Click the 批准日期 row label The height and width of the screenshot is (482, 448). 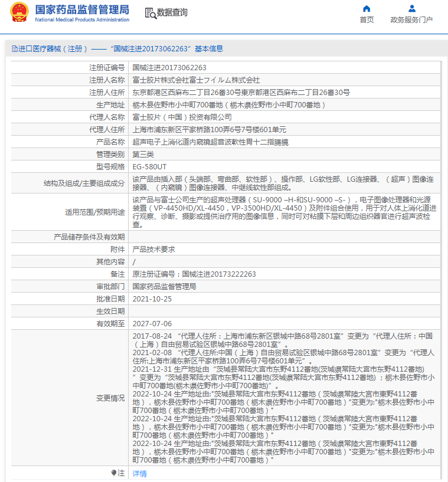point(110,299)
